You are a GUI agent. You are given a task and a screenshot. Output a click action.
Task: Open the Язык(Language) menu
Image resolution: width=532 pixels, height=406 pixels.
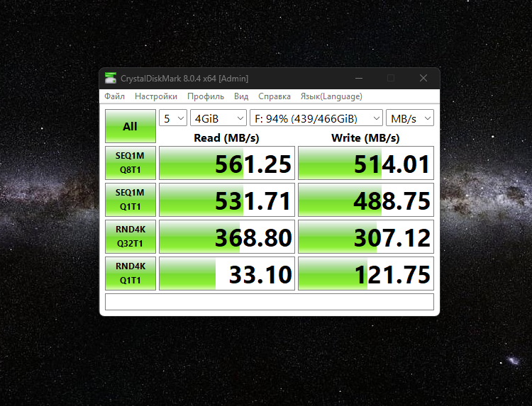331,96
